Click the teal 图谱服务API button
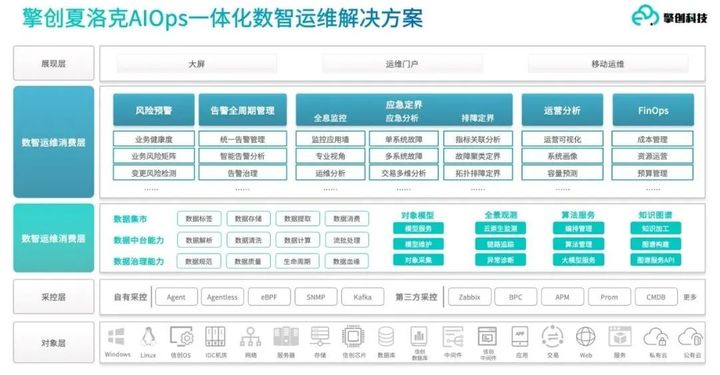Screen dimensions: 720x375 click(655, 260)
